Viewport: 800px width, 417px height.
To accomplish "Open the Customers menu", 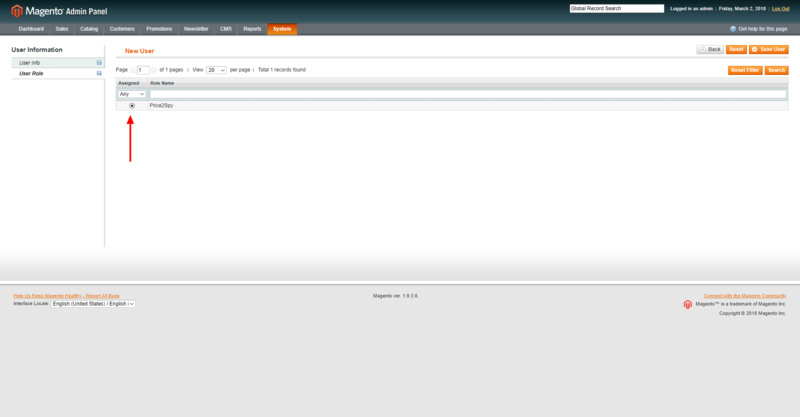I will (122, 29).
